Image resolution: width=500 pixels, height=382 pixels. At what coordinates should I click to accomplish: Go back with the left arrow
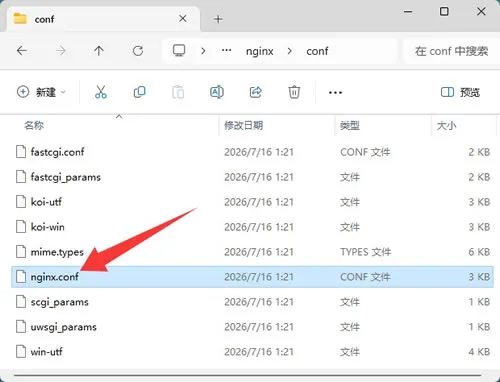[22, 51]
